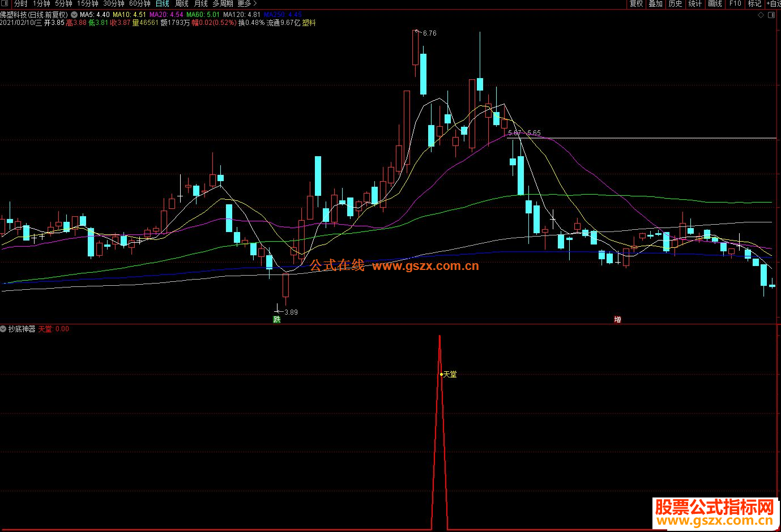
Task: Click the 叠加 overlay button
Action: tap(656, 3)
